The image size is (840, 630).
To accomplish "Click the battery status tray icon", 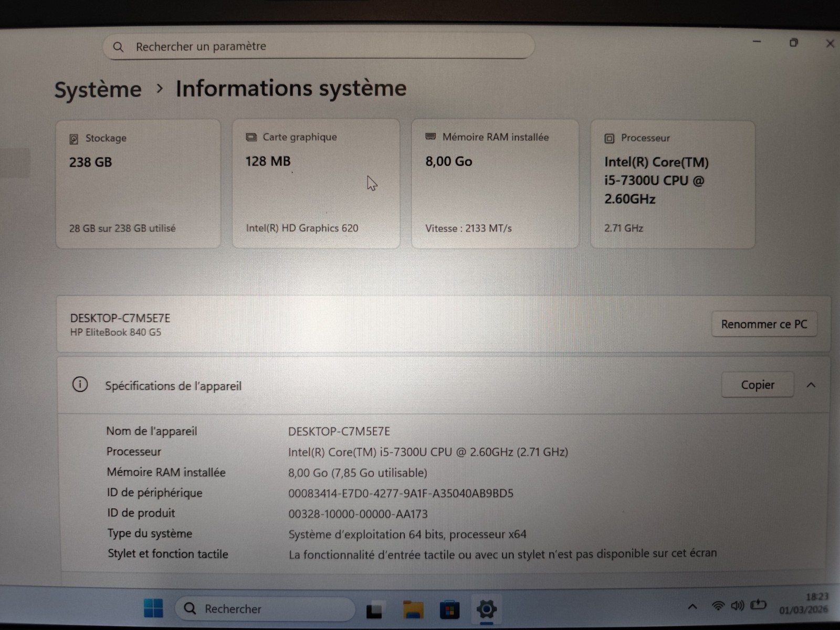I will coord(758,605).
